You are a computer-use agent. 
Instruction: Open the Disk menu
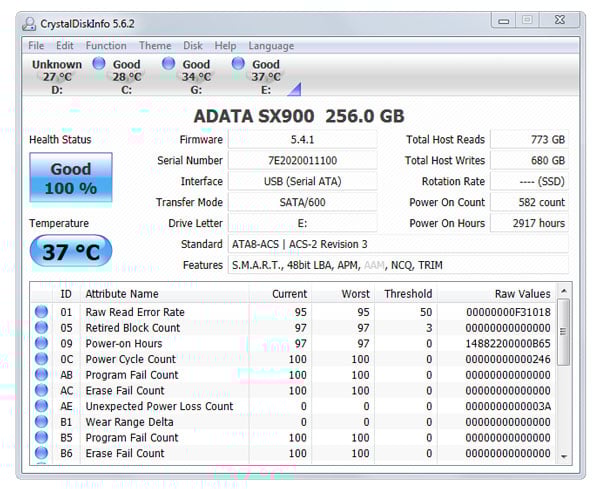pos(193,46)
